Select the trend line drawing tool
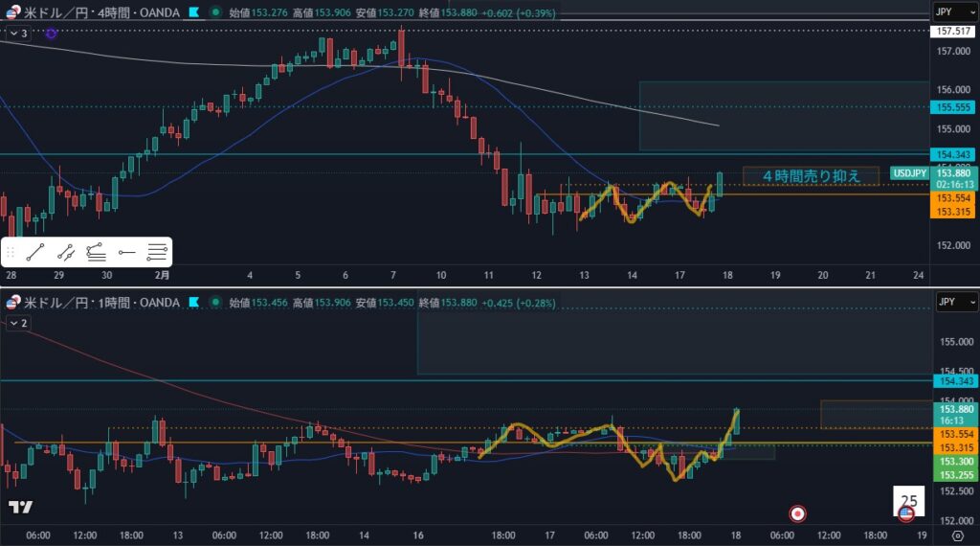This screenshot has height=546, width=980. point(35,253)
